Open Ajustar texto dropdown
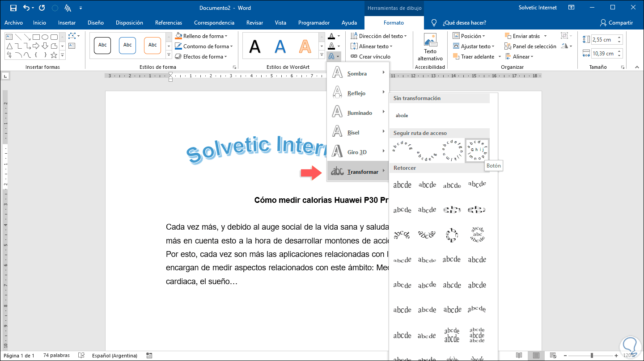Screen dimensions: 644x361 [x=474, y=46]
